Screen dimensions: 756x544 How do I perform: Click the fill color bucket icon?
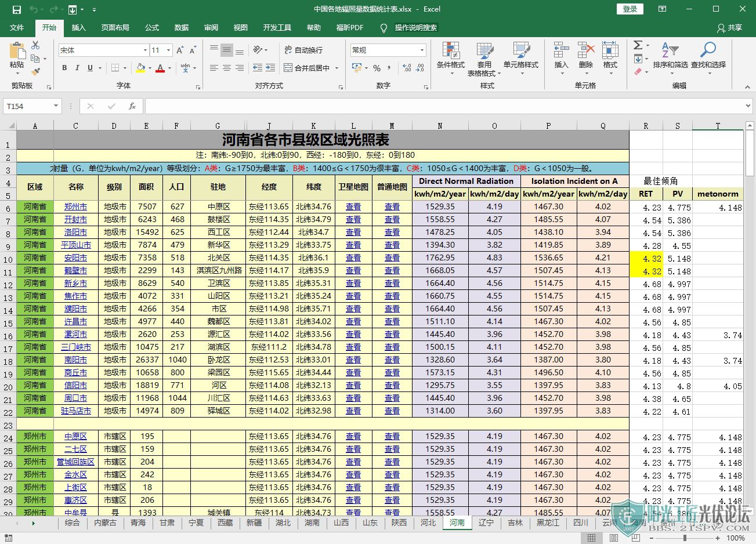[x=140, y=68]
